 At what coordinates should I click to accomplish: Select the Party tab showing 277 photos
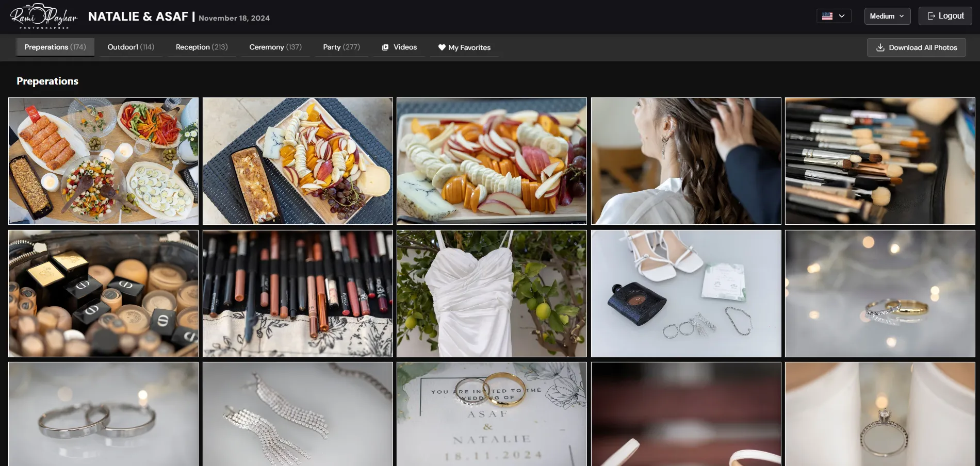pos(341,47)
